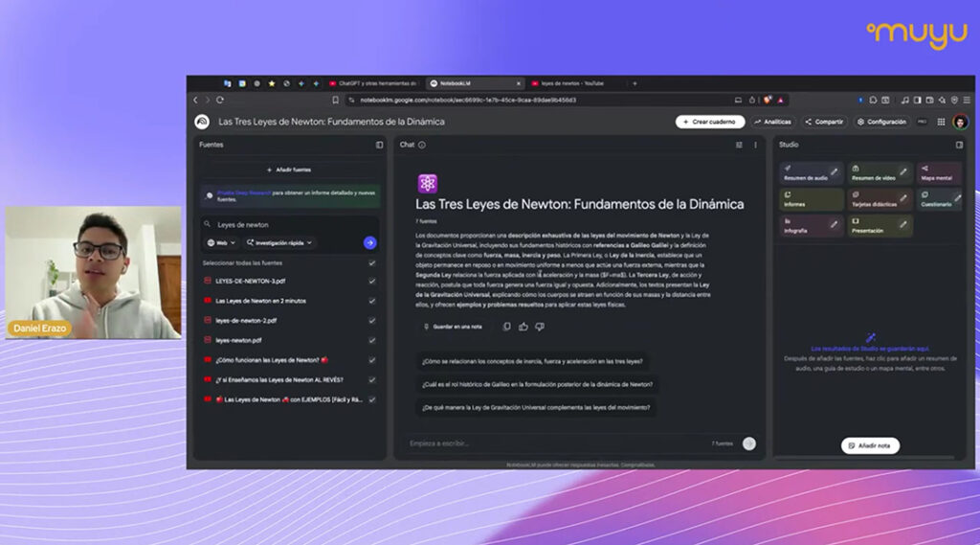The height and width of the screenshot is (545, 980).
Task: Uncheck the LEYES-DE-NEWTON-3.pdf source checkbox
Action: (372, 282)
